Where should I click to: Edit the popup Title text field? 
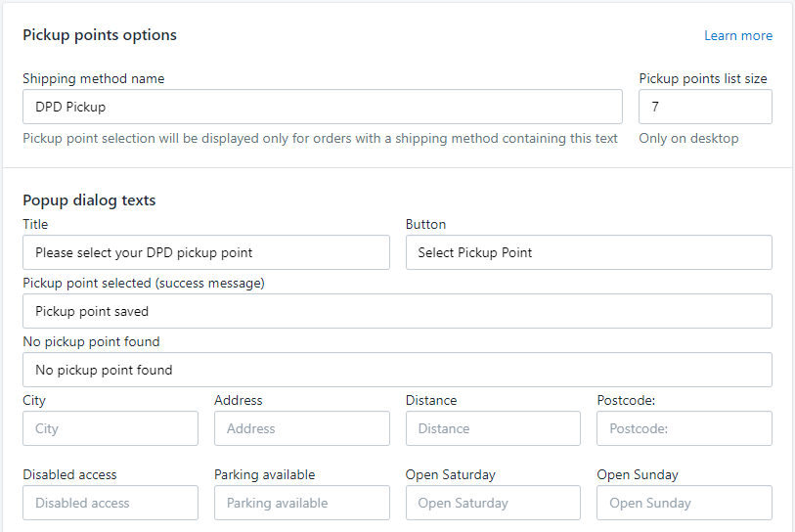click(x=206, y=252)
